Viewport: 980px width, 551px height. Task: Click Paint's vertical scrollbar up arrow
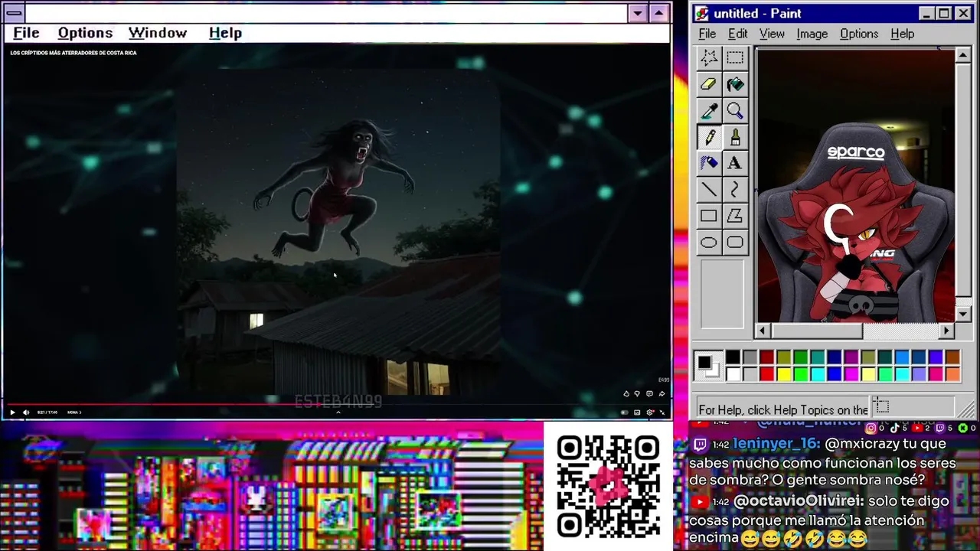coord(963,55)
